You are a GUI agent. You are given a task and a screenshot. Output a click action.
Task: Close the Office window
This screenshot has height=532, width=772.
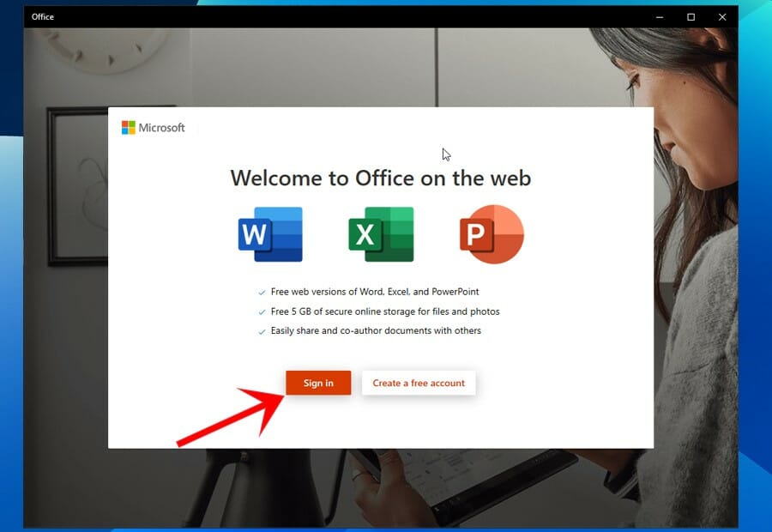722,17
